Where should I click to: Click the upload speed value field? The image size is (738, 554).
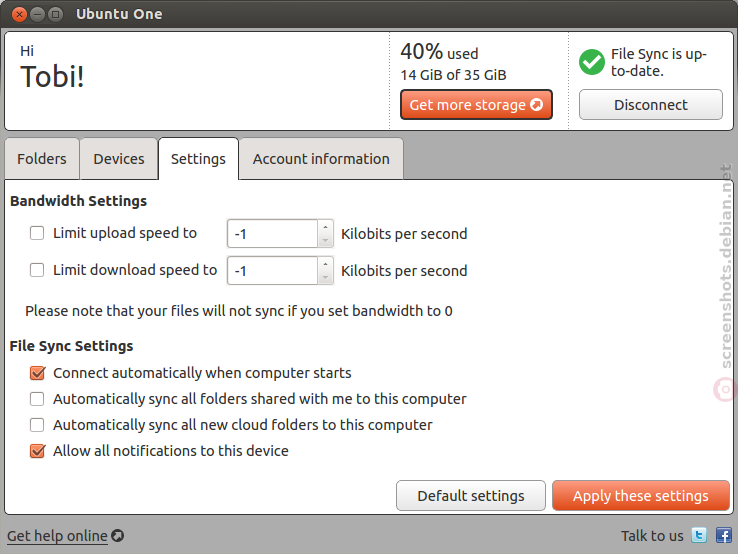273,233
